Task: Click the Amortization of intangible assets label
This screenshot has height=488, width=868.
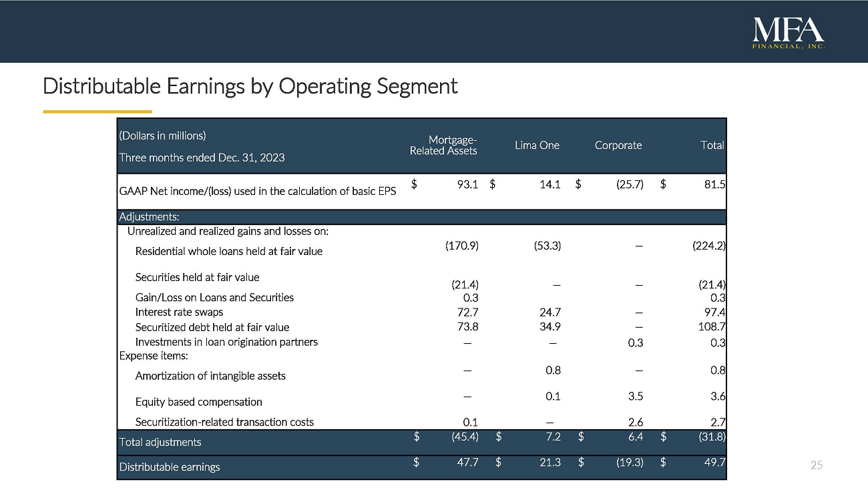Action: click(x=210, y=376)
